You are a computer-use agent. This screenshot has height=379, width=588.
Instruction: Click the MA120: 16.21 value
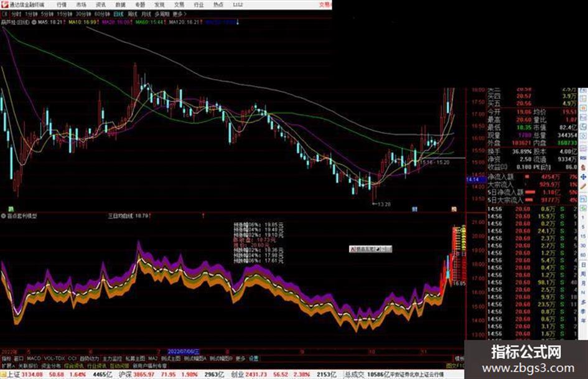pos(184,22)
